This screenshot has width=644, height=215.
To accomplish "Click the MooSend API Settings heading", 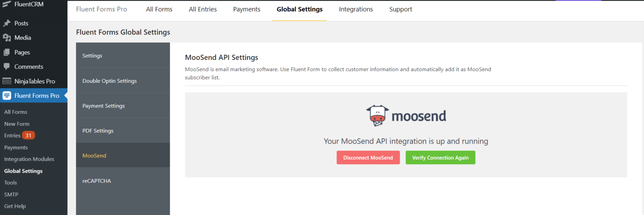I will pyautogui.click(x=221, y=57).
